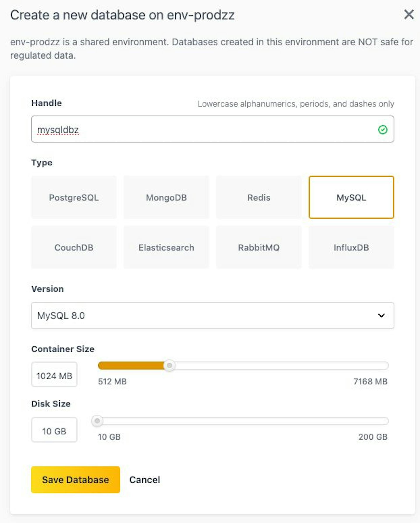Select MongoDB database type
This screenshot has width=420, height=523.
point(166,197)
